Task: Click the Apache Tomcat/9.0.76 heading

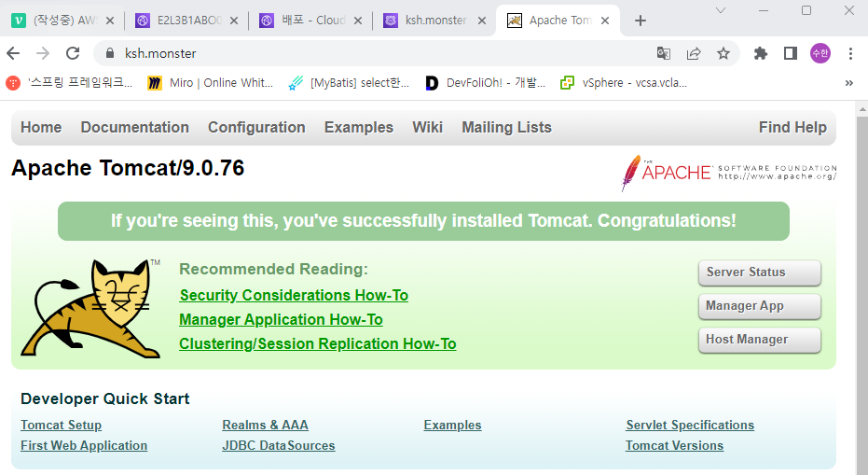Action: click(x=128, y=168)
